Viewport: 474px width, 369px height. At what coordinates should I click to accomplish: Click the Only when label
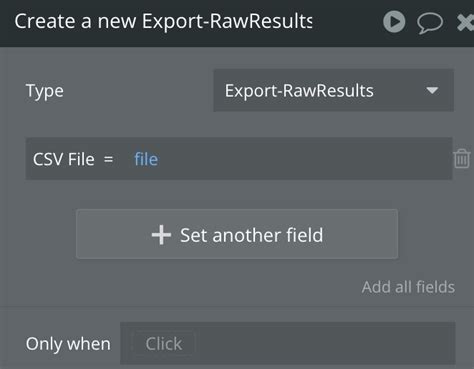pos(68,344)
